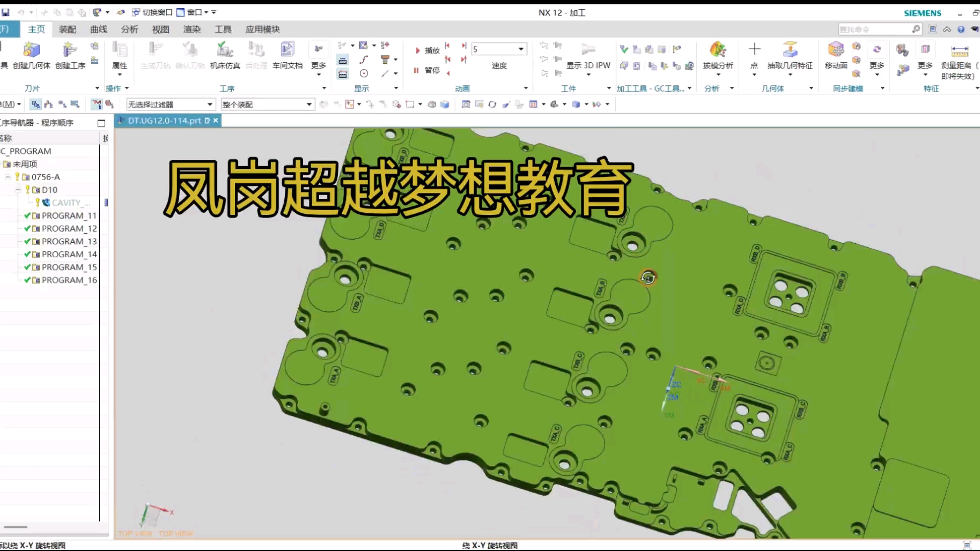This screenshot has height=551, width=980.
Task: Switch to the 曲线 ribbon tab
Action: (x=99, y=29)
